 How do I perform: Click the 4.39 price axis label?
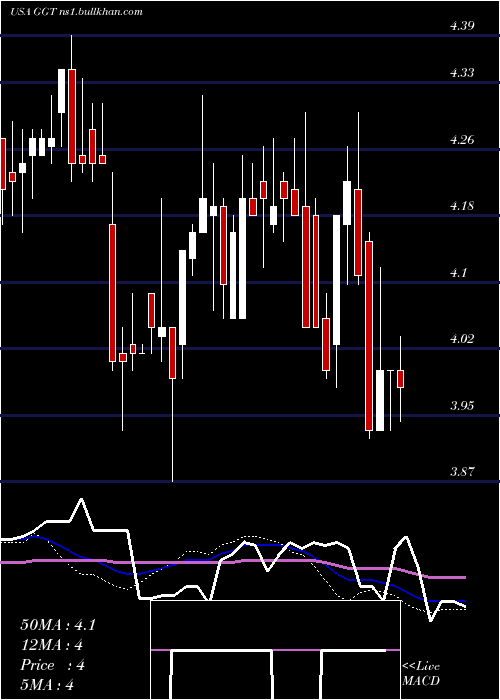[x=462, y=26]
